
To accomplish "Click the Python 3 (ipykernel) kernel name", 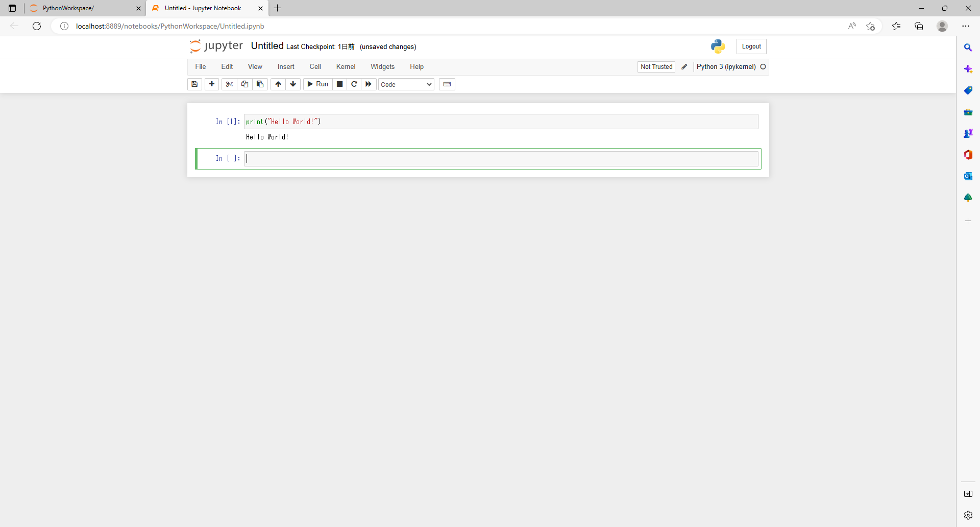I will 726,67.
